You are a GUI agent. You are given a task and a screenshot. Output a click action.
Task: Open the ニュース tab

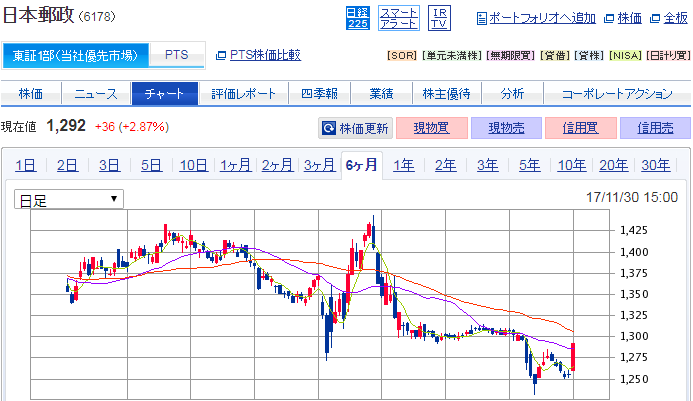point(96,94)
